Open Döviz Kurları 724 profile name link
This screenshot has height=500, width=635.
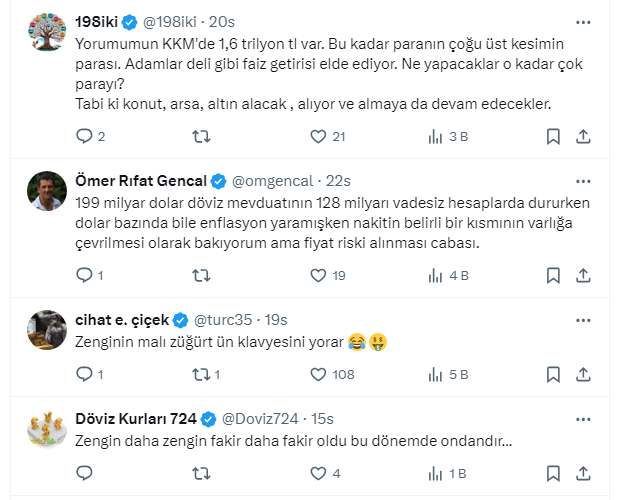(x=137, y=418)
